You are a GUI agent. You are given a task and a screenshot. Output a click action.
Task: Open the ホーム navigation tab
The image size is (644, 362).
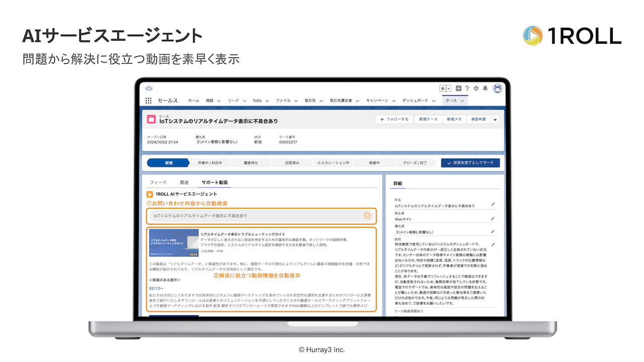(194, 101)
